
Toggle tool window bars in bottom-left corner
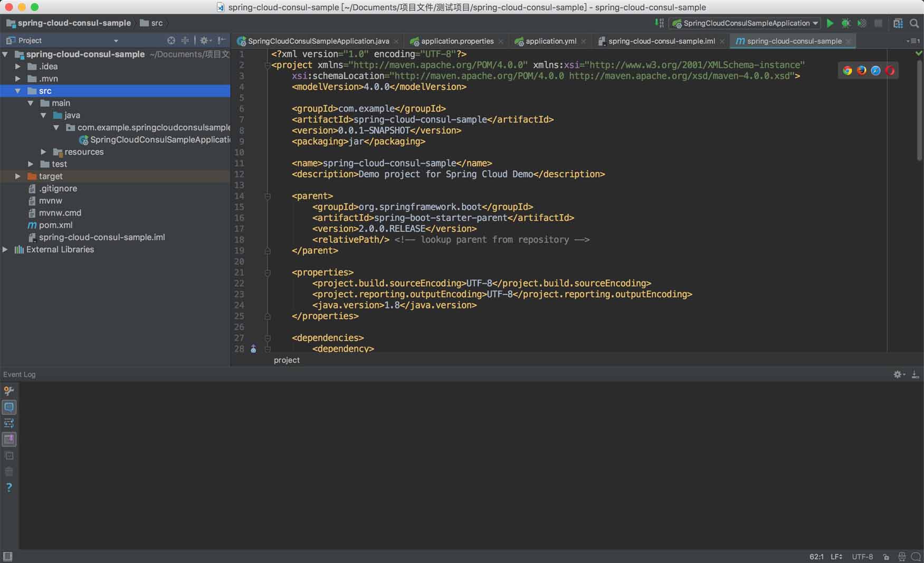pyautogui.click(x=7, y=557)
